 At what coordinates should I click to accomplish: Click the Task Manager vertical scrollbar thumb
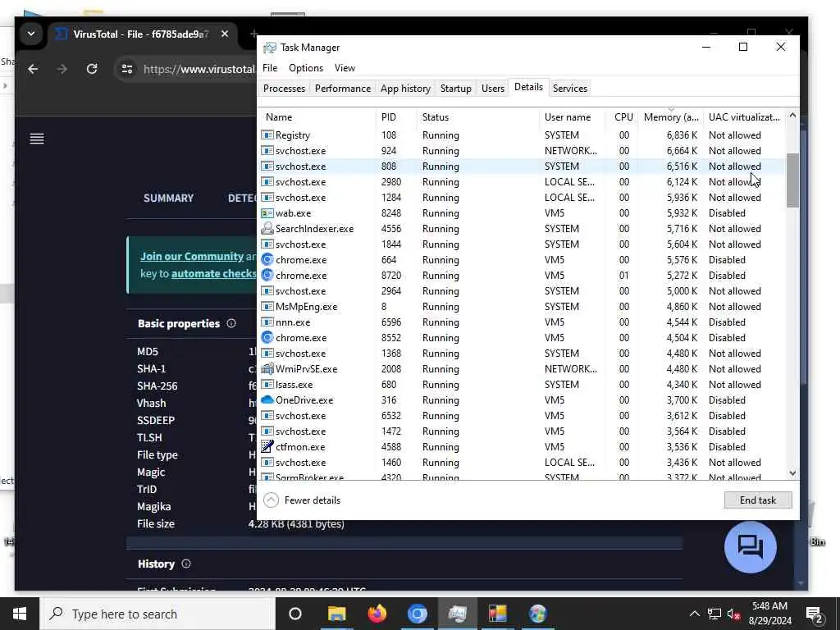click(x=792, y=180)
